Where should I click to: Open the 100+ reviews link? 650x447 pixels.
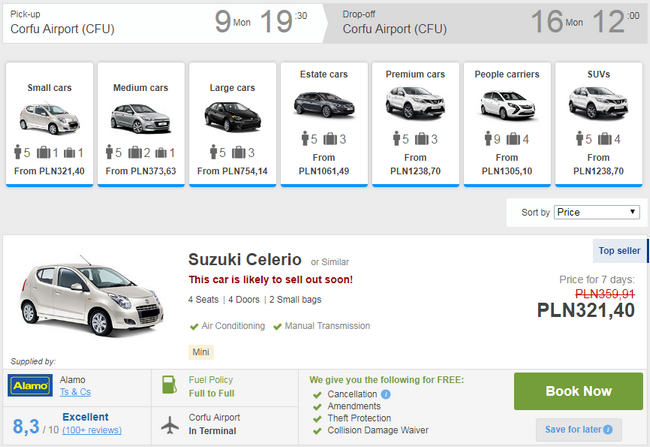[92, 430]
